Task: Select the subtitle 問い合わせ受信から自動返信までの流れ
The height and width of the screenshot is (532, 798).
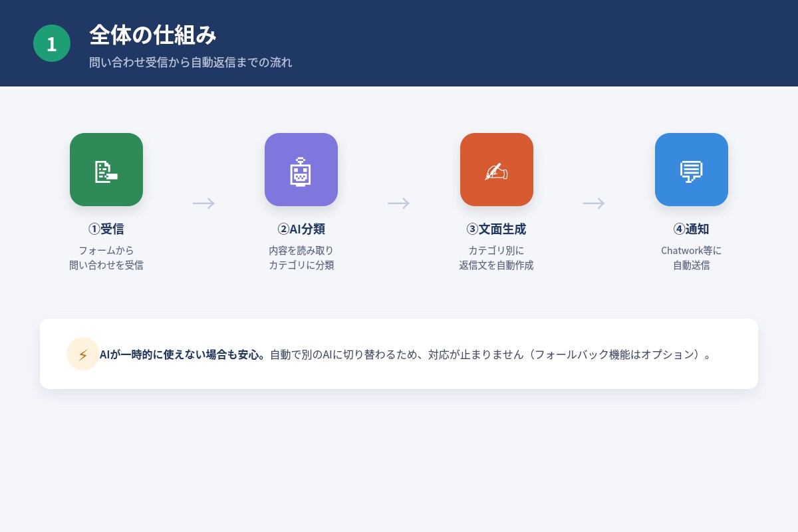Action: (x=191, y=63)
